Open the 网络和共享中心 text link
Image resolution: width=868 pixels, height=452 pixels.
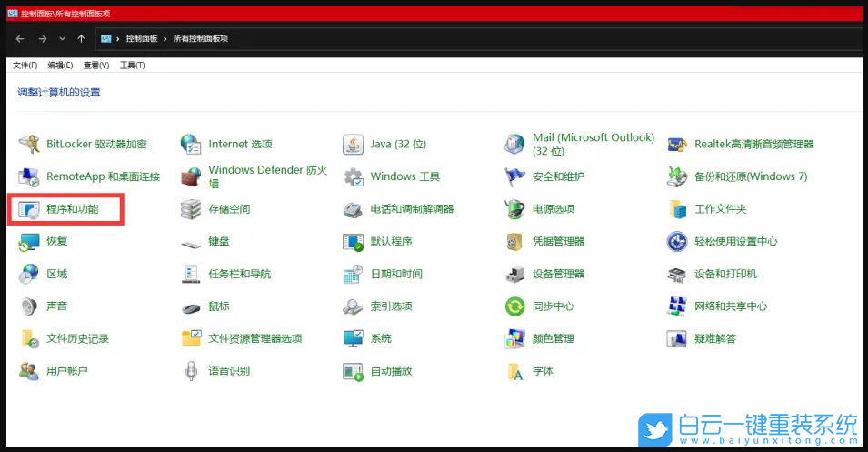point(731,306)
